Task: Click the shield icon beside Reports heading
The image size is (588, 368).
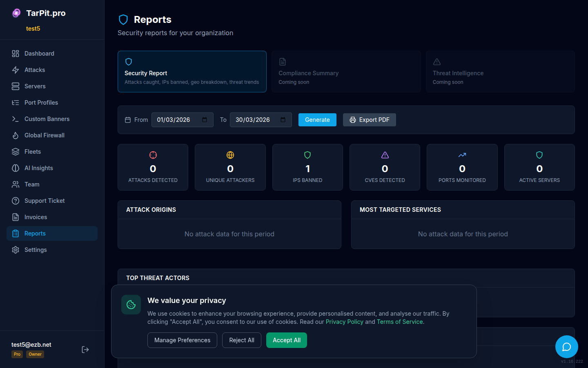Action: (123, 20)
